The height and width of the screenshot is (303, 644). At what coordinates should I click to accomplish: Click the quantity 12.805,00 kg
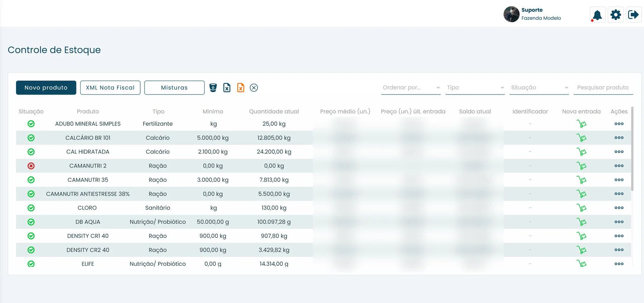click(x=274, y=138)
